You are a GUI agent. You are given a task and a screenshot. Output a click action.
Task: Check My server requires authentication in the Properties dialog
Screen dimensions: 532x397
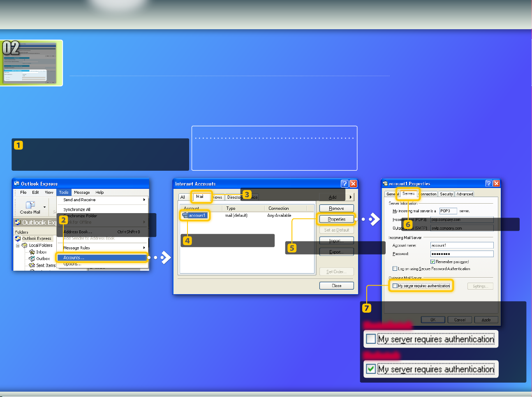(395, 286)
